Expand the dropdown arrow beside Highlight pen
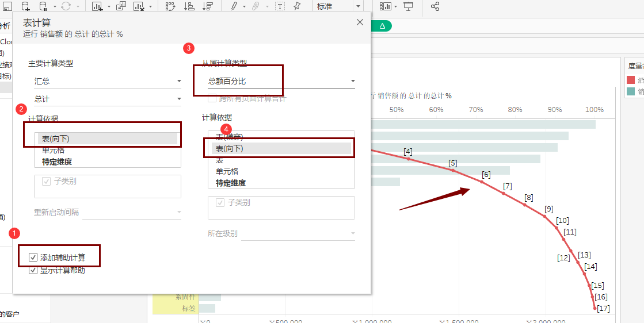This screenshot has height=323, width=644. 245,6
